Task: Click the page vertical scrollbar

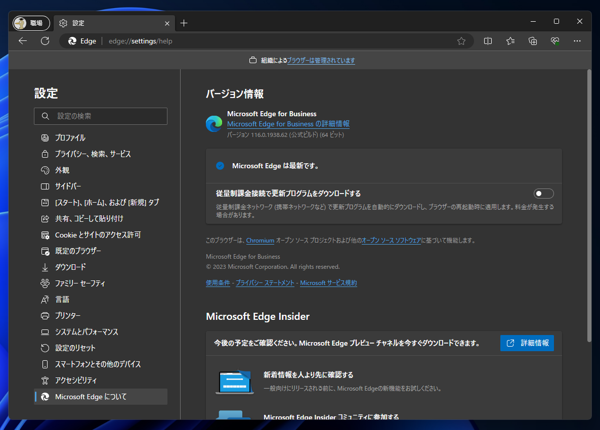Action: tap(589, 205)
